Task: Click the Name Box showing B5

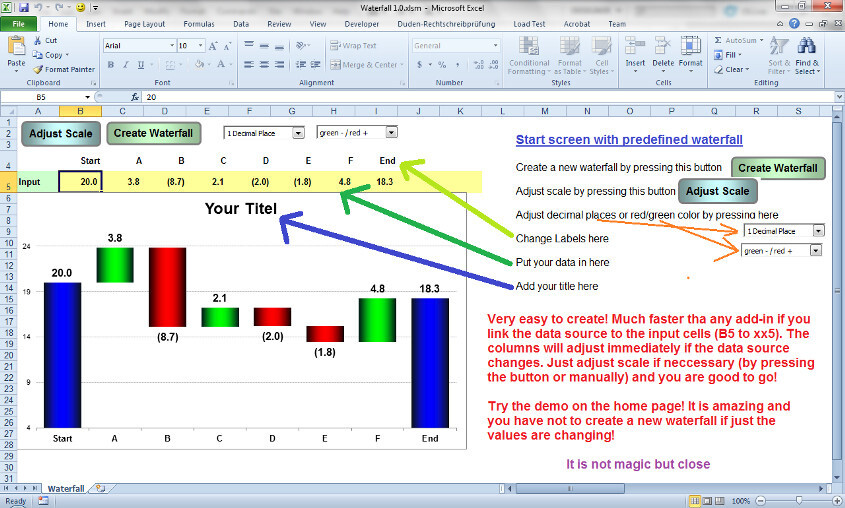Action: point(42,97)
